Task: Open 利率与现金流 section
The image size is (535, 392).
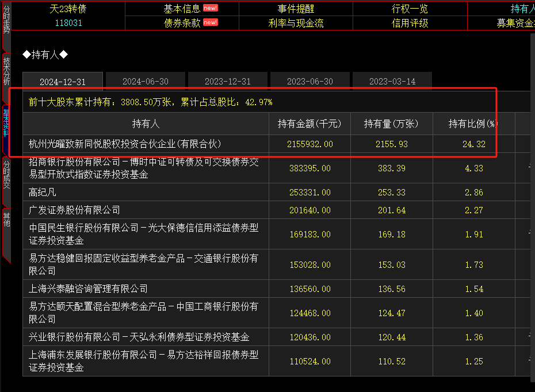Action: [x=296, y=23]
